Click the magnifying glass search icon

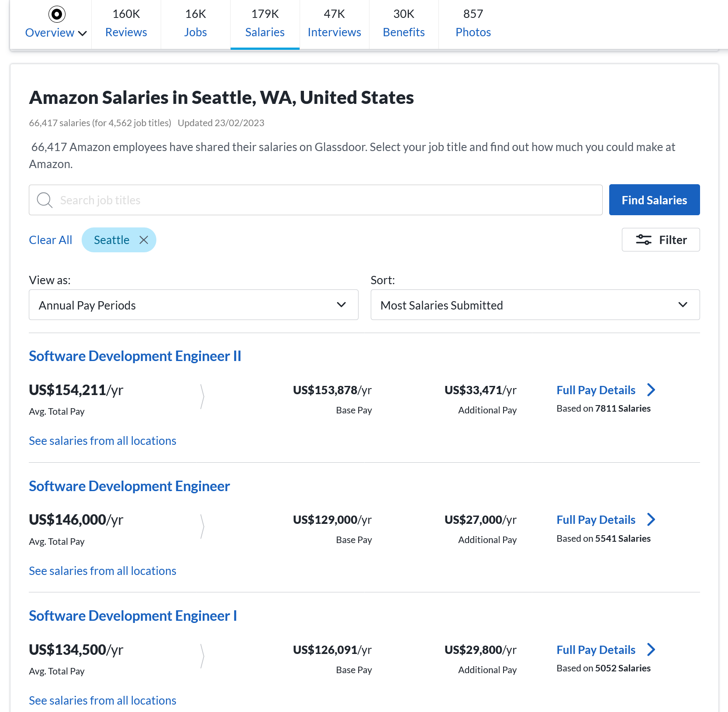click(44, 200)
